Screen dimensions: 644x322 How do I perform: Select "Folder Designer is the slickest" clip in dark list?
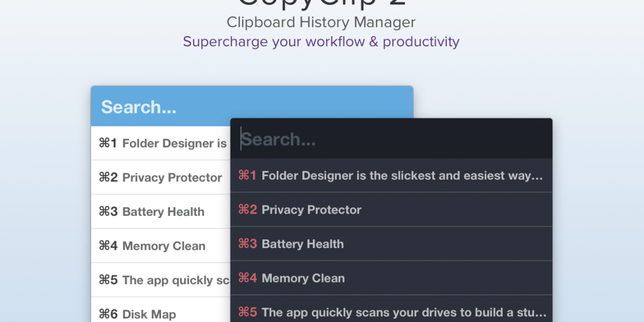pos(402,176)
